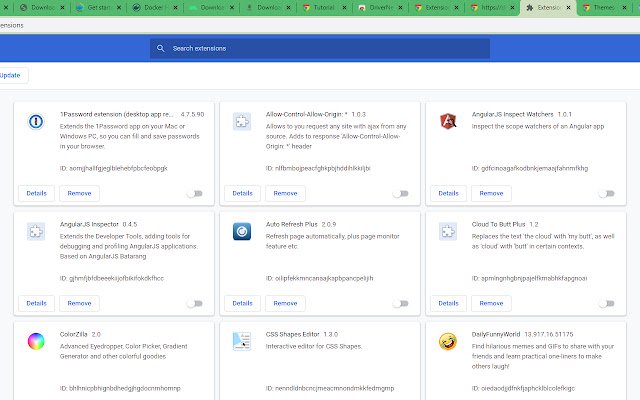640x400 pixels.
Task: Close the Docker tab
Action: tap(176, 7)
